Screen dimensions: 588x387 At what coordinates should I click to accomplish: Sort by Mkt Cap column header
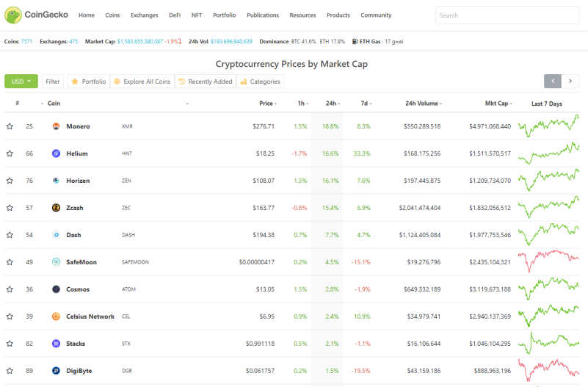pos(498,104)
